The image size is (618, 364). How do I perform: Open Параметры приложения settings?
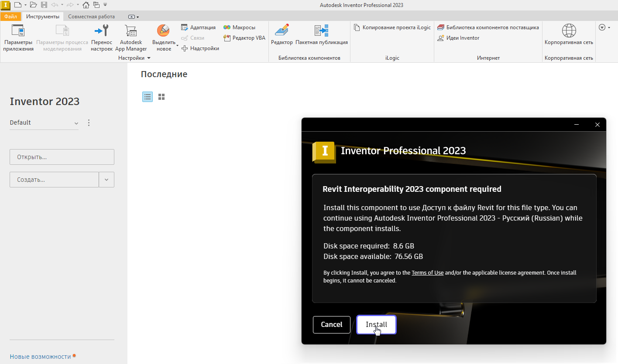tap(18, 38)
